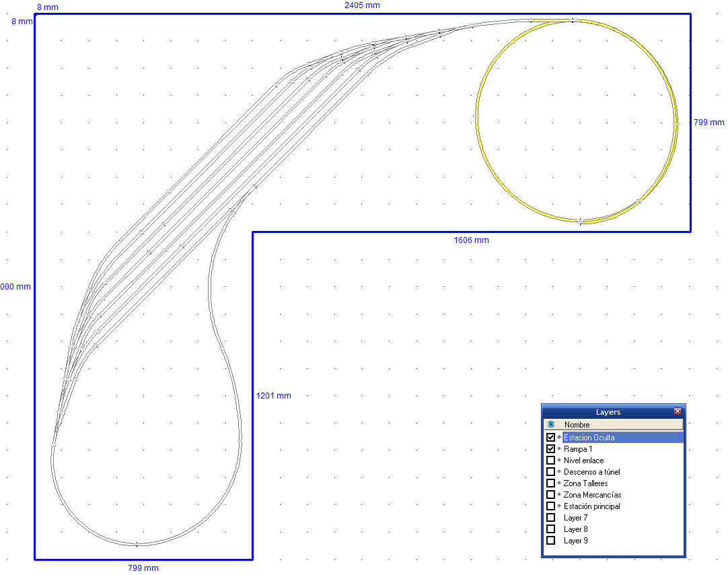Select the Rampa 1 layer name

[577, 449]
